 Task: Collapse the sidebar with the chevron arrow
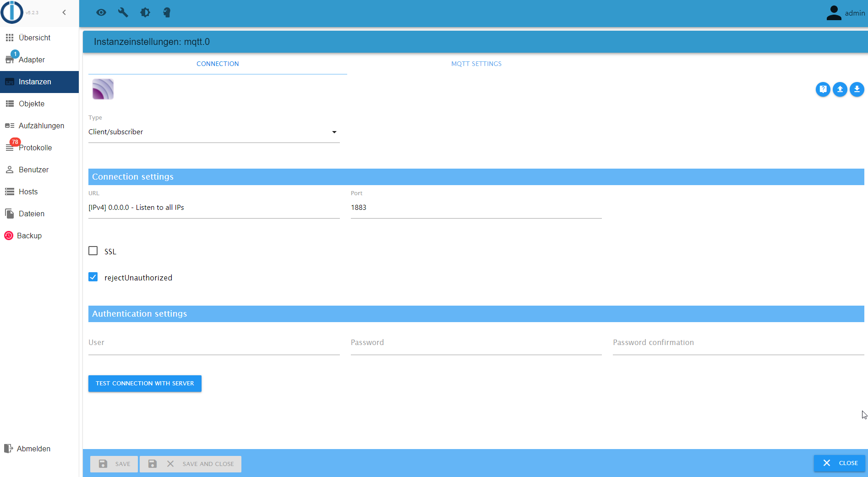click(x=64, y=12)
